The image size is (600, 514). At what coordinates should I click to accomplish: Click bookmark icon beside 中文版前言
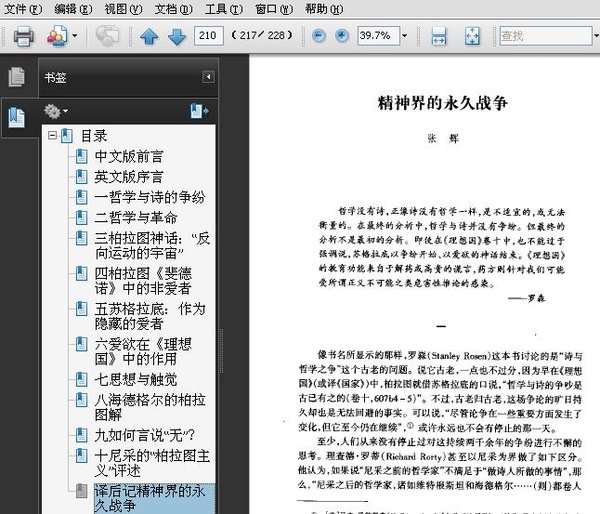81,156
